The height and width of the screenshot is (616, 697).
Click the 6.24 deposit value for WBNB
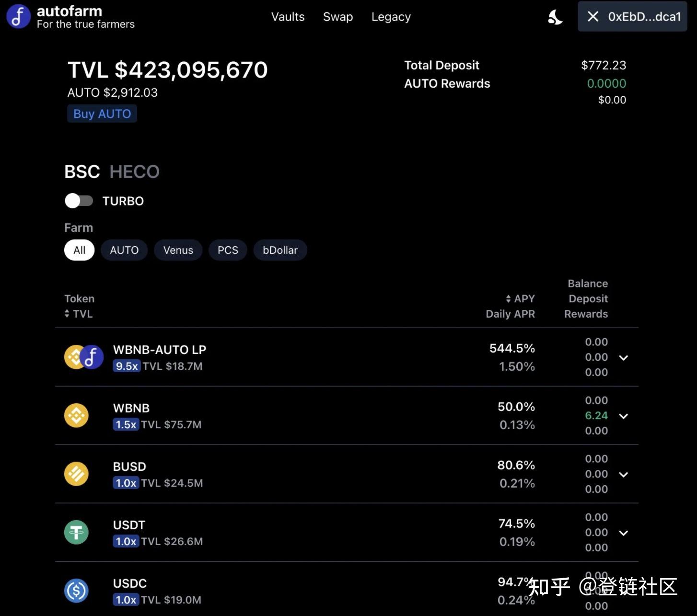(596, 415)
